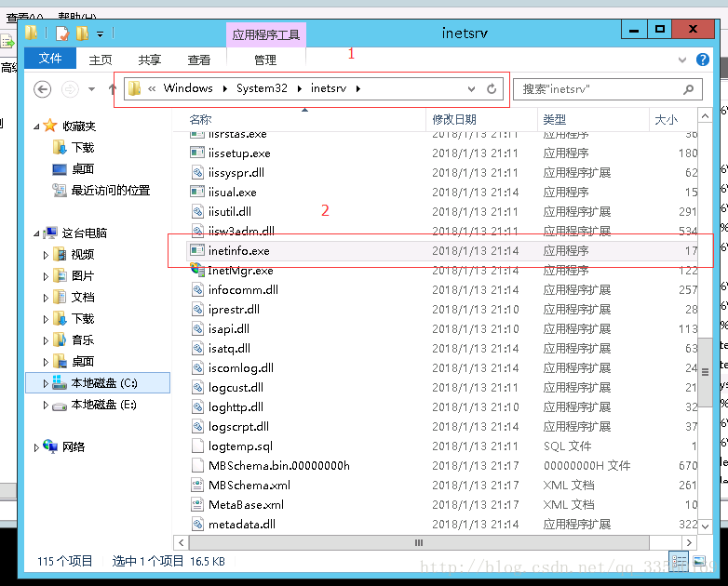The width and height of the screenshot is (728, 586).
Task: Open the 文件 ribbon tab
Action: tap(49, 58)
